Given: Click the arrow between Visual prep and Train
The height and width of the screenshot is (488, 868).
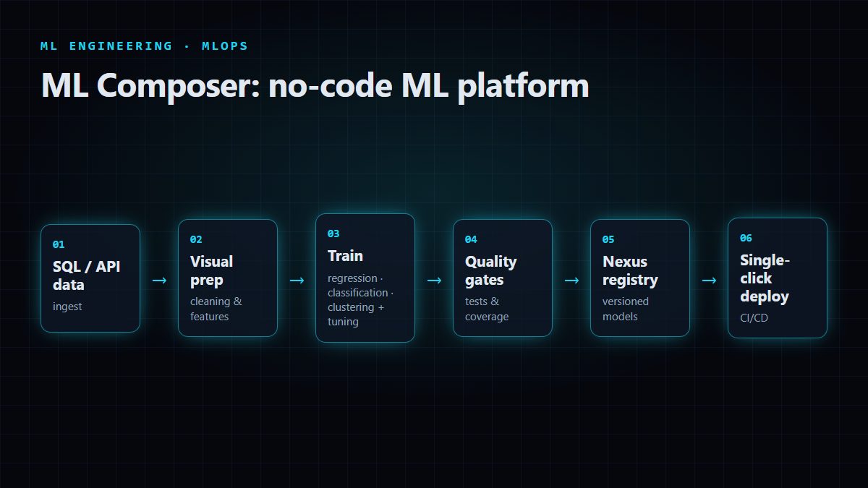Looking at the screenshot, I should tap(297, 281).
